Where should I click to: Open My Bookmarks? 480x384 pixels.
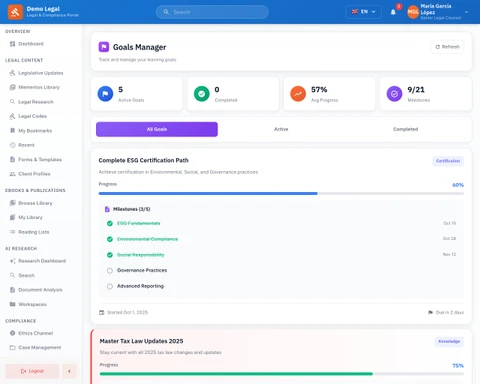point(31,131)
